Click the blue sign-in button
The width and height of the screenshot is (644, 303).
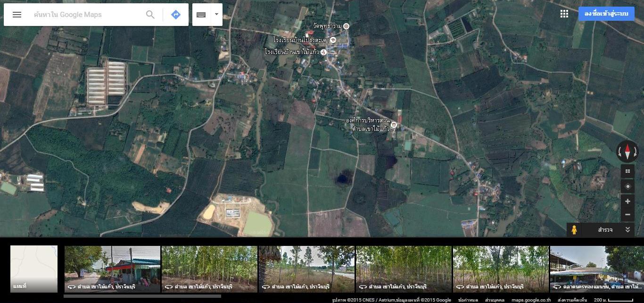pos(606,14)
